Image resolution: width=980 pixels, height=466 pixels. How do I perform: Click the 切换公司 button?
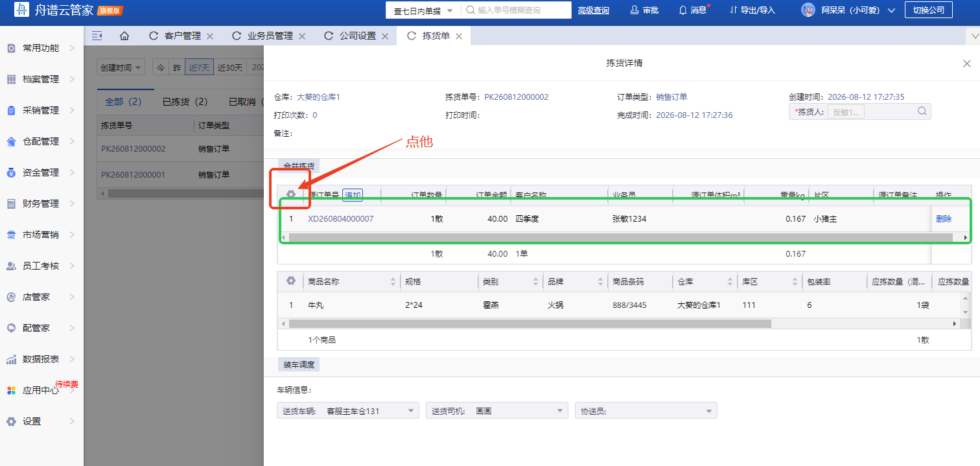(928, 10)
